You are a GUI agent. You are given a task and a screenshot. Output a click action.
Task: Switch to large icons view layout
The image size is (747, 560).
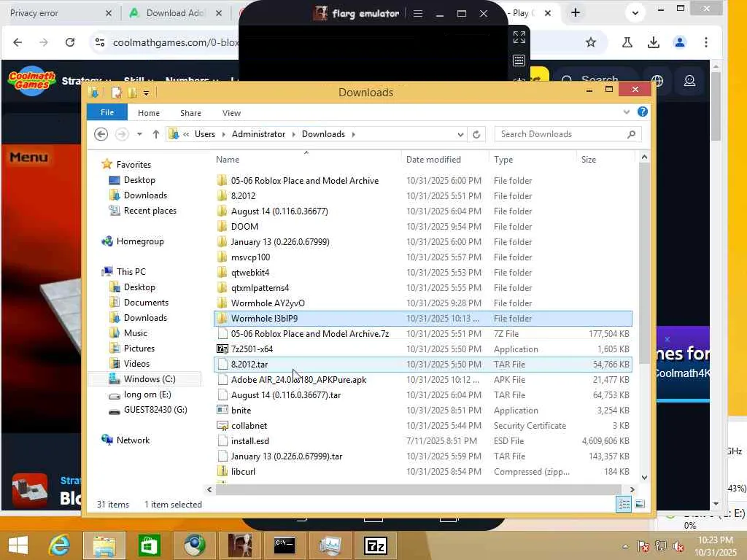click(640, 504)
